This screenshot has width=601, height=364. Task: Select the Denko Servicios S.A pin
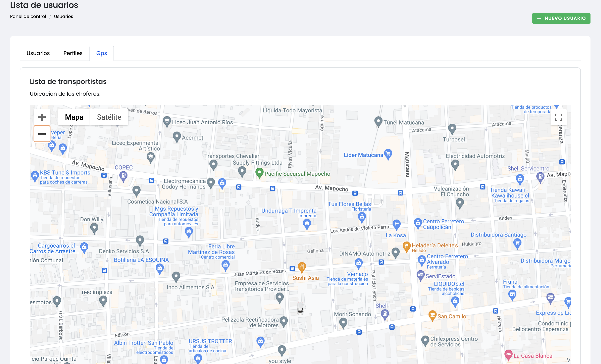tap(140, 241)
